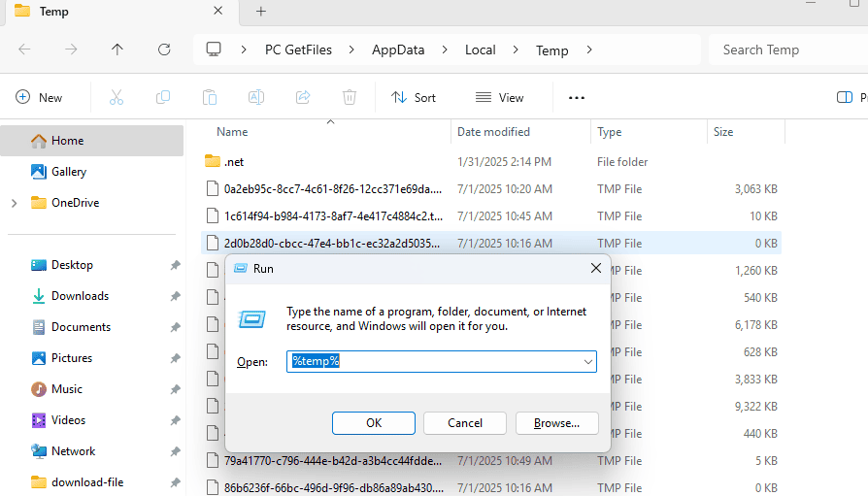Viewport: 868px width, 496px height.
Task: Expand chevron before PC GetFiles breadcrumb
Action: [244, 50]
